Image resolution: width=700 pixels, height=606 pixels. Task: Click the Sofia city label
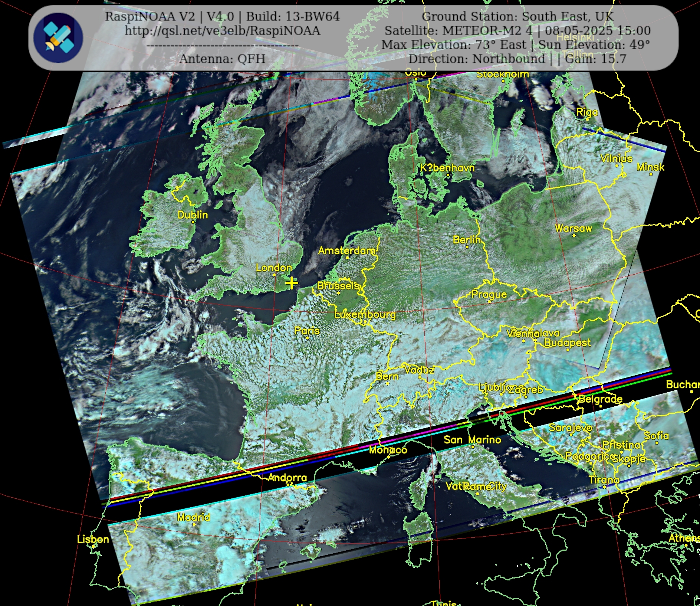[x=656, y=436]
